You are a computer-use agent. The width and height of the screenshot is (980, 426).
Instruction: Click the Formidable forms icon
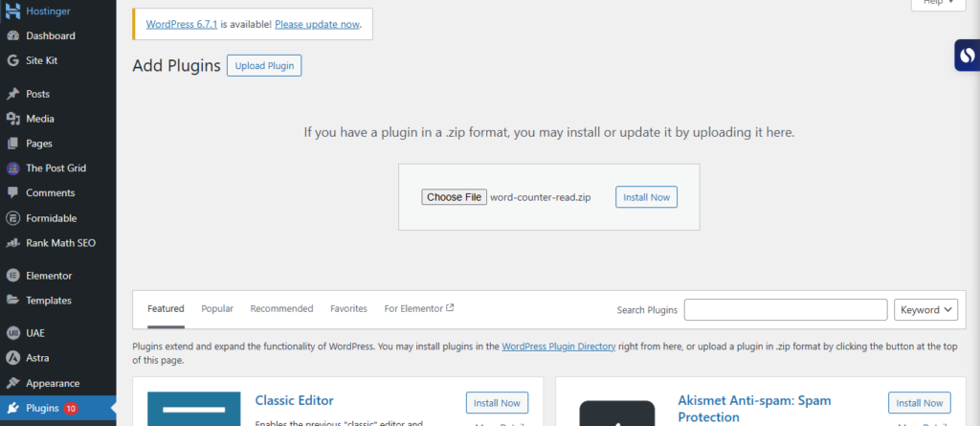coord(12,218)
